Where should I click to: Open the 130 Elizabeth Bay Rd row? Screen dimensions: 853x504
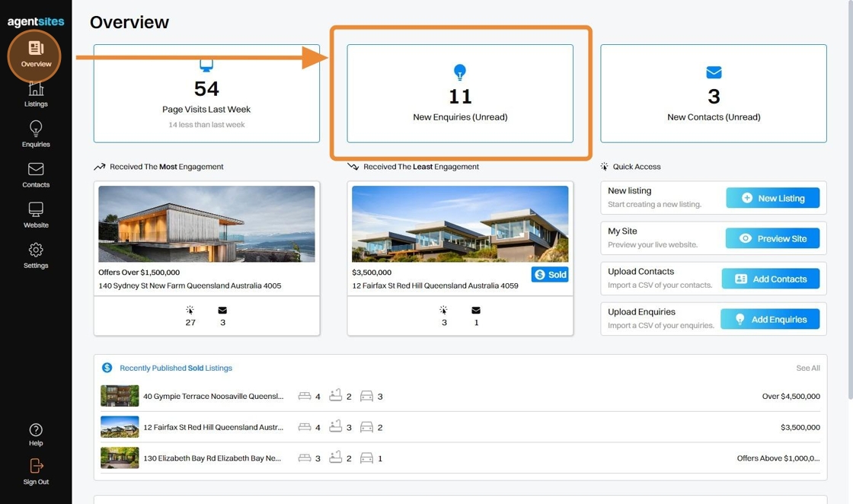pos(460,458)
